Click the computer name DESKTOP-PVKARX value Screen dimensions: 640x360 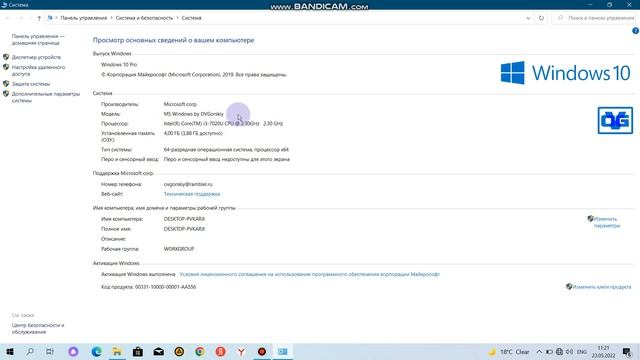click(184, 219)
